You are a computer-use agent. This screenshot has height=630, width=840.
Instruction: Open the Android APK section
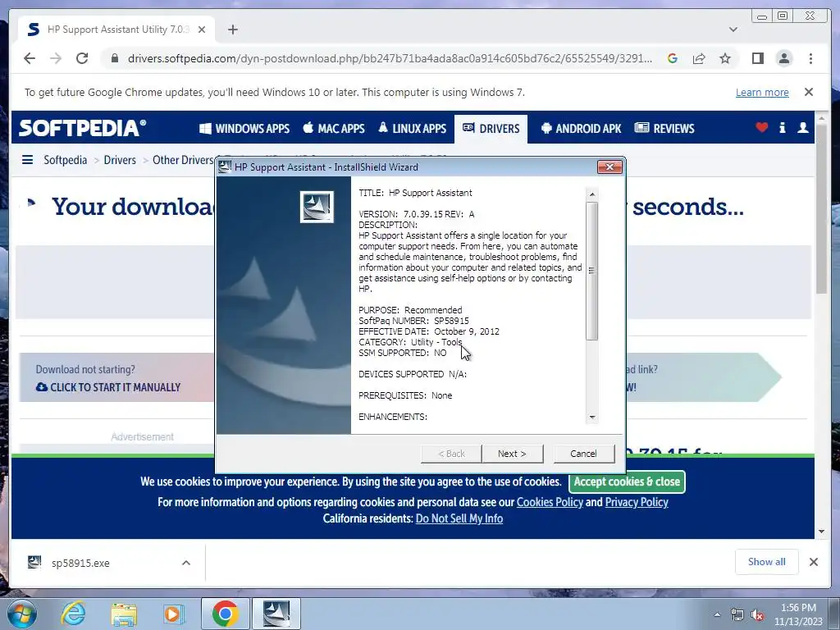pos(582,129)
